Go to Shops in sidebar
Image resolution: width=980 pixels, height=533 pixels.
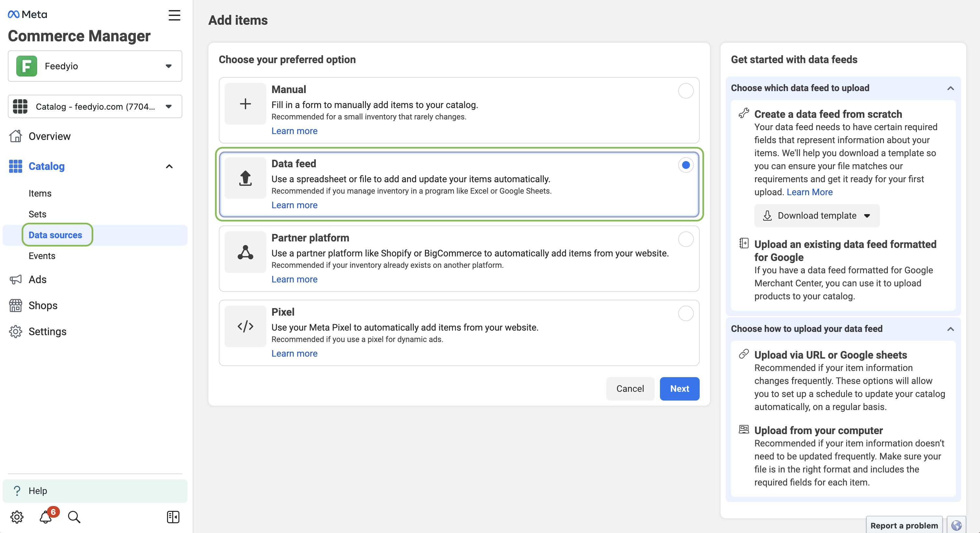43,305
